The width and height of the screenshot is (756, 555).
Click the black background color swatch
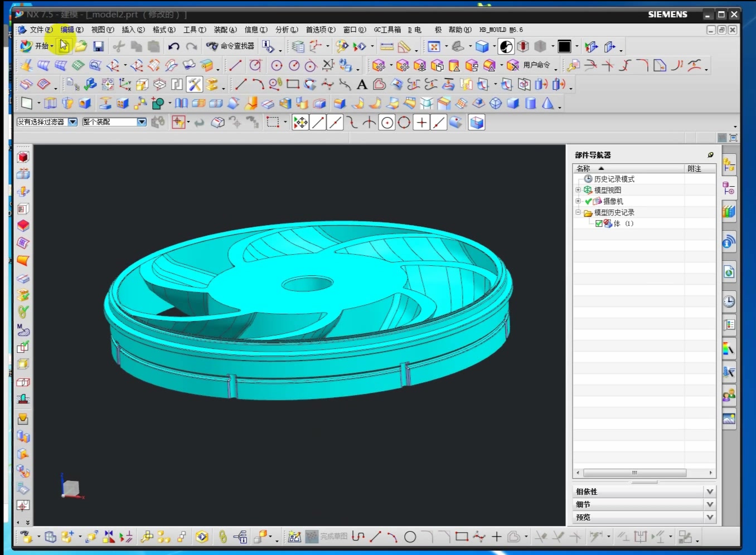[x=564, y=46]
